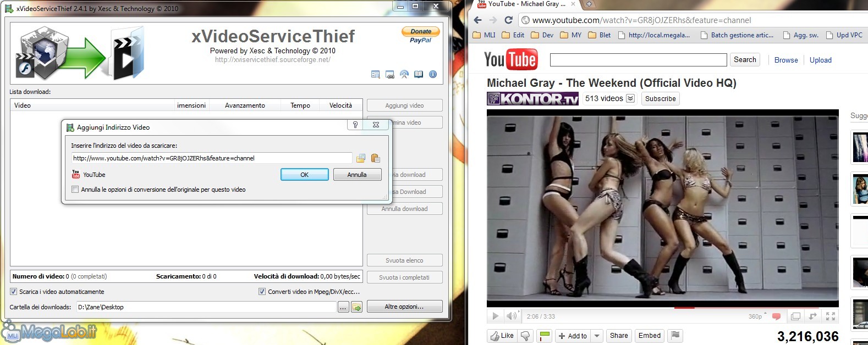Click the Donate PayPal button
The height and width of the screenshot is (345, 868).
[x=421, y=35]
